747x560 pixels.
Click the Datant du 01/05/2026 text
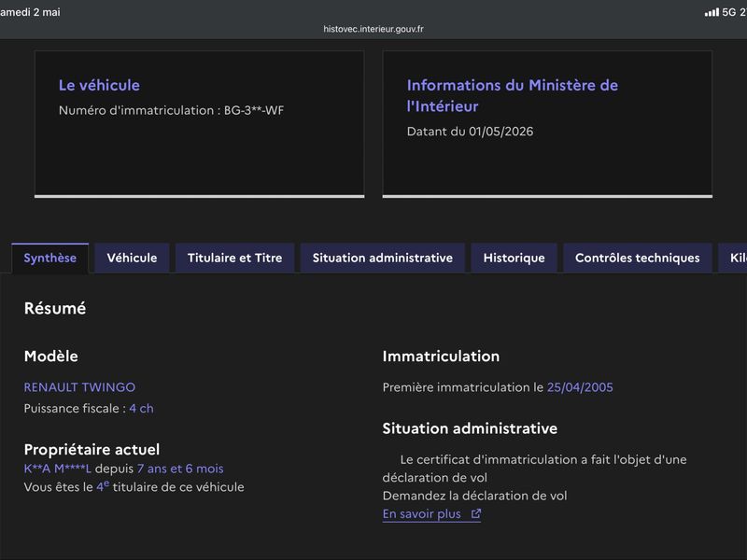(470, 132)
